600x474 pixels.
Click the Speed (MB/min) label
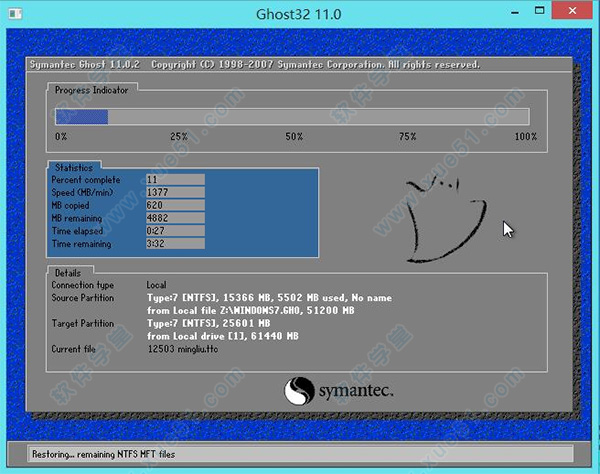click(82, 192)
